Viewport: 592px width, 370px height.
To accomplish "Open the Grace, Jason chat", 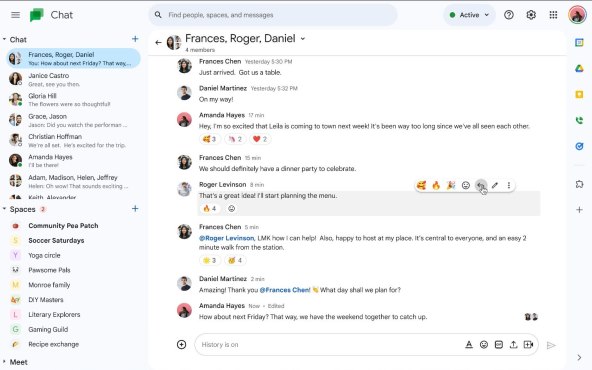I will click(x=74, y=120).
